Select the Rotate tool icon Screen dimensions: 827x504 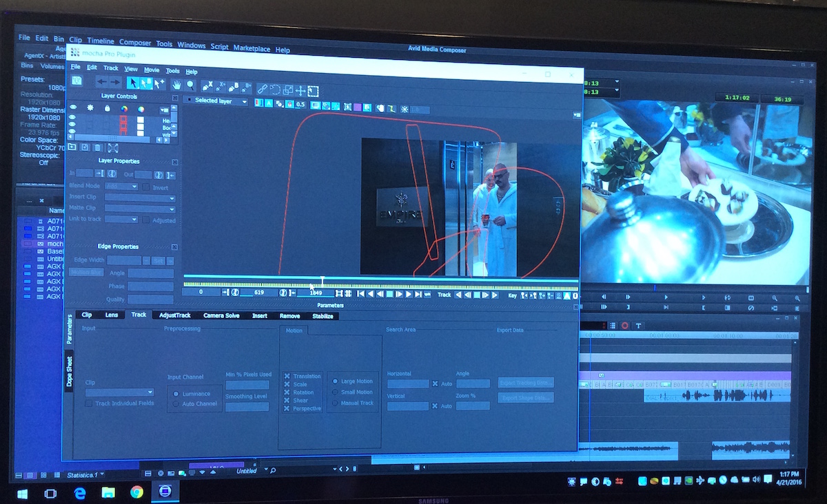(x=275, y=90)
